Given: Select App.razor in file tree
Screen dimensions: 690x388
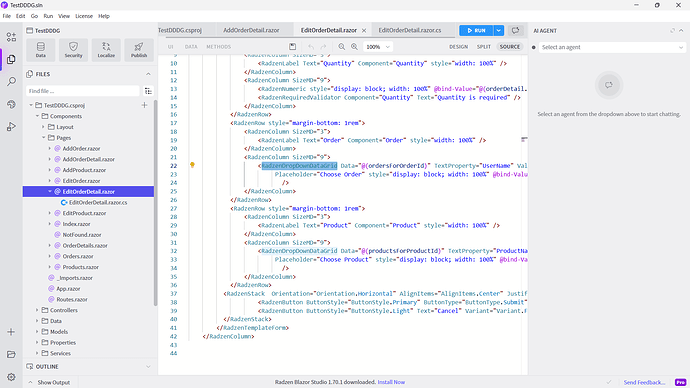Looking at the screenshot, I should [x=68, y=289].
